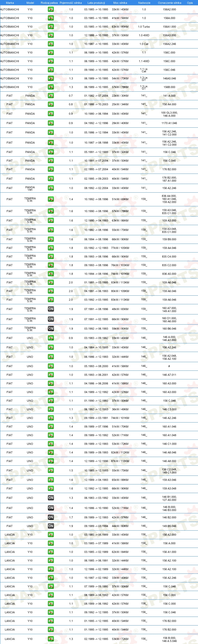
Task: Click petrol icon in Tempra 835 C4.000 row
Action: [51, 257]
